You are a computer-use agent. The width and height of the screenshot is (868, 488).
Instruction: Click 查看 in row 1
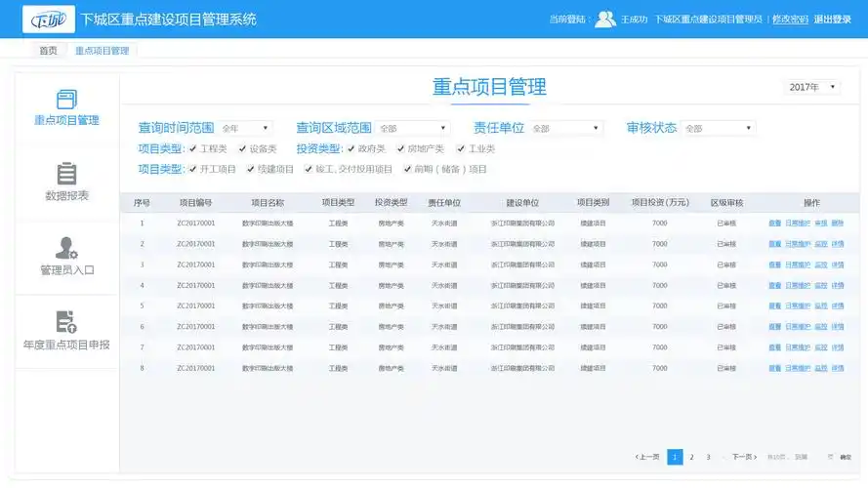(774, 223)
